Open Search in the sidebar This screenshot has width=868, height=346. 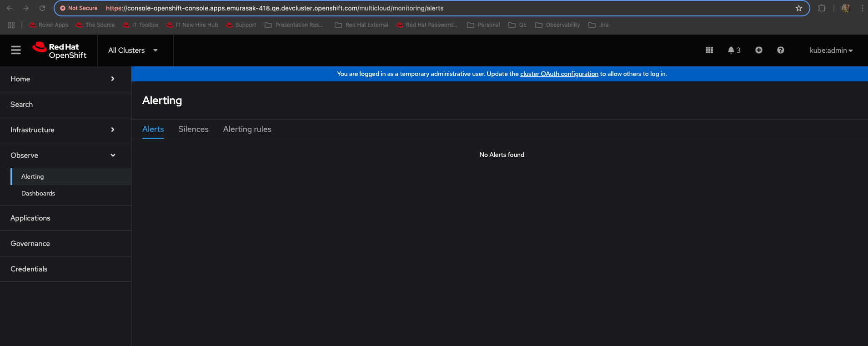click(65, 105)
